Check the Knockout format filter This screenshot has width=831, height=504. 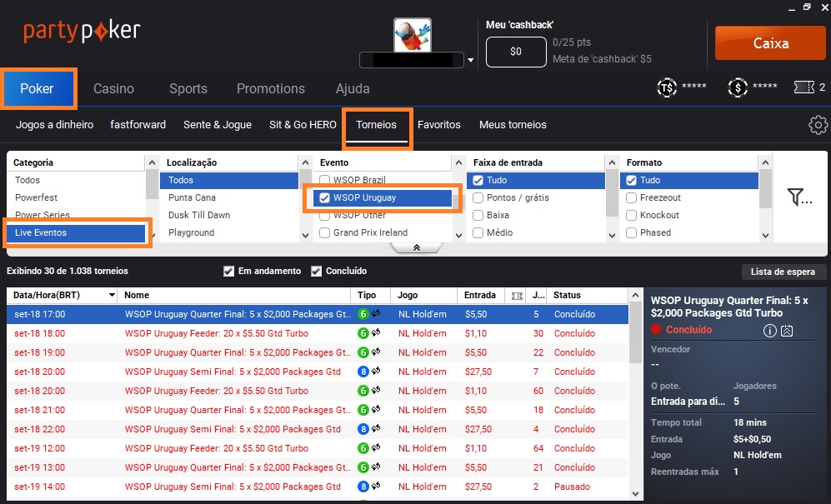[631, 215]
